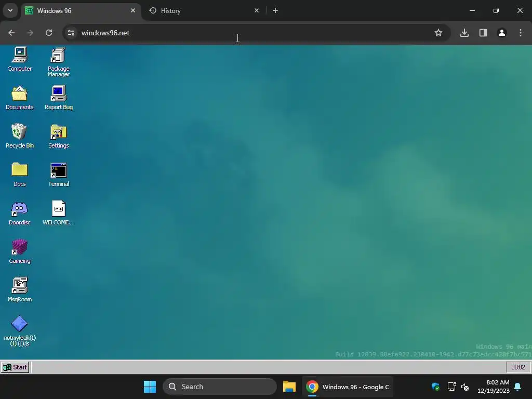Open the Chrome three-dot menu

[521, 33]
